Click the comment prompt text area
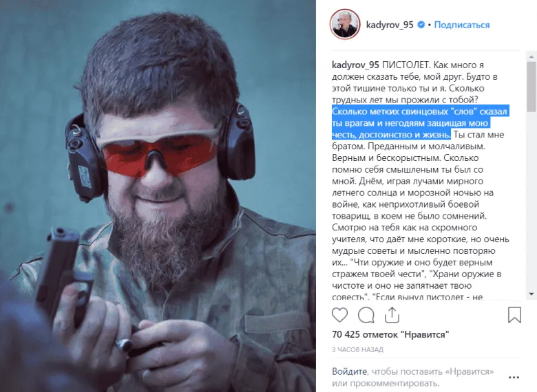Image resolution: width=537 pixels, height=392 pixels. coord(413,377)
